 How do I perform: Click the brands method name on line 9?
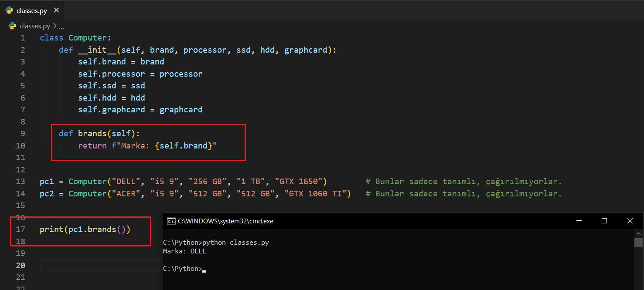92,134
